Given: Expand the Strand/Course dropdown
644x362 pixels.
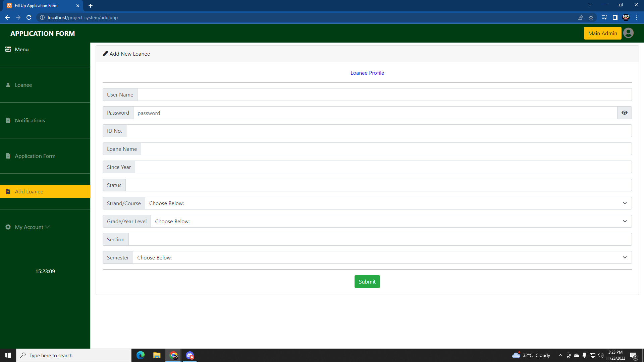Looking at the screenshot, I should tap(625, 203).
